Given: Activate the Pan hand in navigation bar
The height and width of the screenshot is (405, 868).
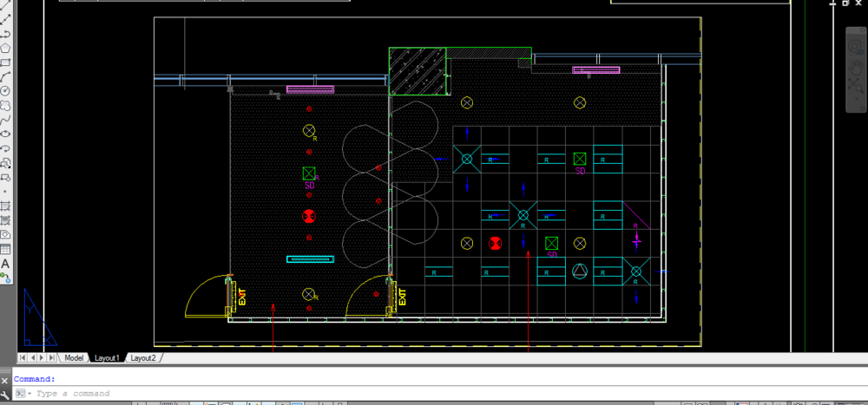Looking at the screenshot, I should tap(854, 66).
